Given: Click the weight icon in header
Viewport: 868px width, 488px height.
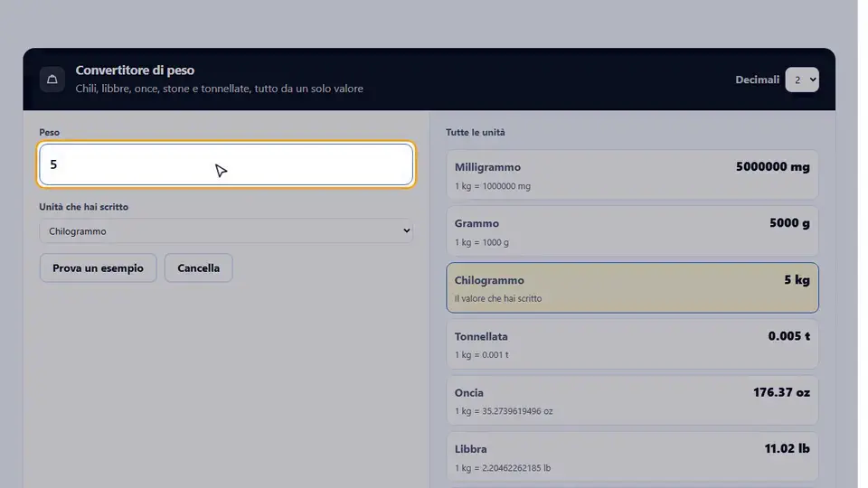Looking at the screenshot, I should [52, 80].
